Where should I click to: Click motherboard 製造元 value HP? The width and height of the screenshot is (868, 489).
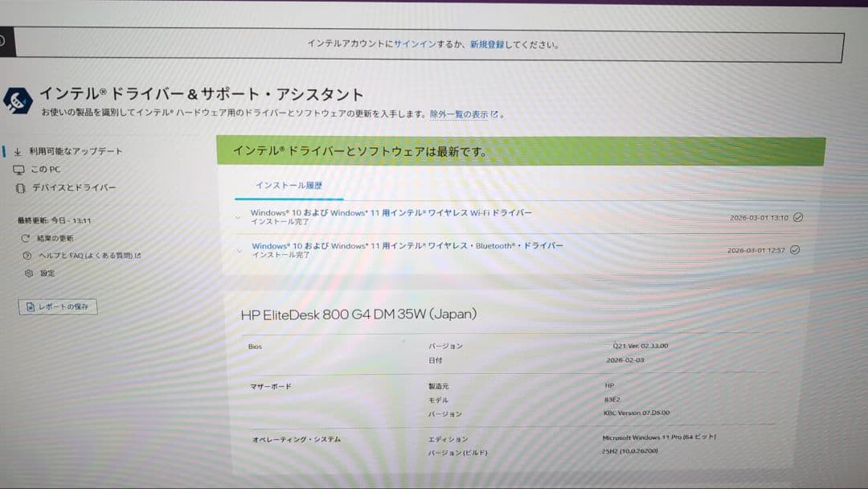click(x=609, y=385)
